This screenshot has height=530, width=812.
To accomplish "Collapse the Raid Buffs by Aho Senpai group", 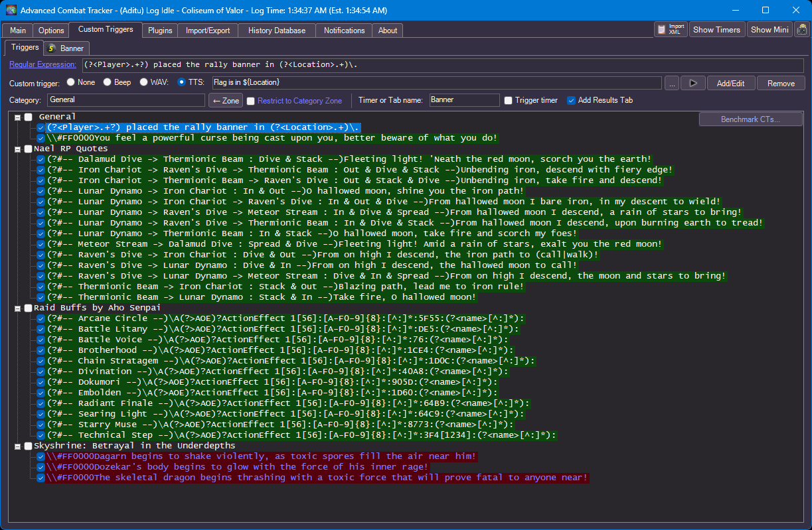I will (17, 308).
